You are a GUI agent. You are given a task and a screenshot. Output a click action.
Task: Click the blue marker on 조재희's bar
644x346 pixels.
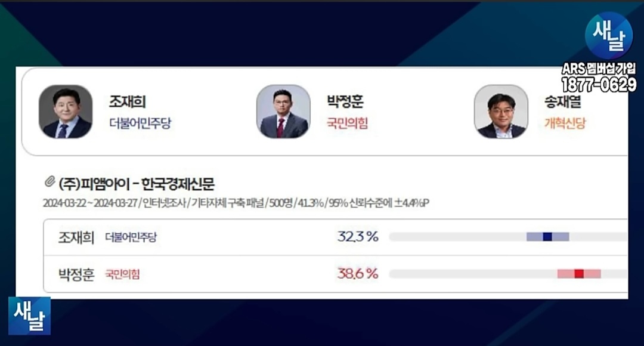click(547, 237)
